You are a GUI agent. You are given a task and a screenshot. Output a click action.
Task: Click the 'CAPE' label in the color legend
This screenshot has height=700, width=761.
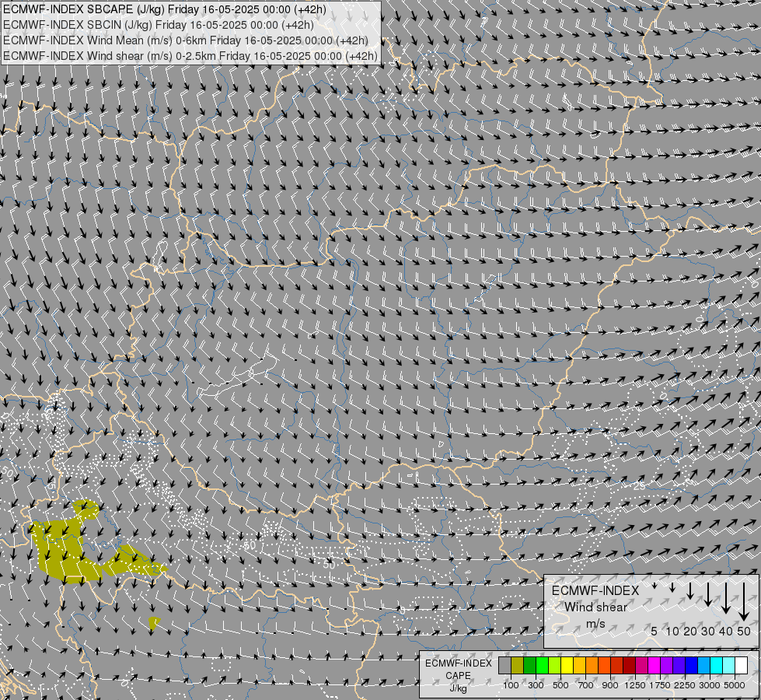458,676
